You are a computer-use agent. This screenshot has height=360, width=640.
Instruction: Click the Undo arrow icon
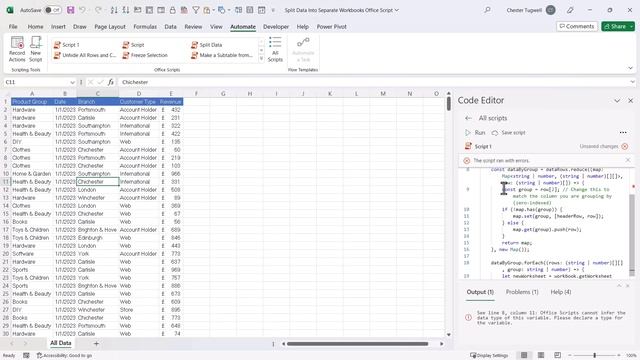82,10
